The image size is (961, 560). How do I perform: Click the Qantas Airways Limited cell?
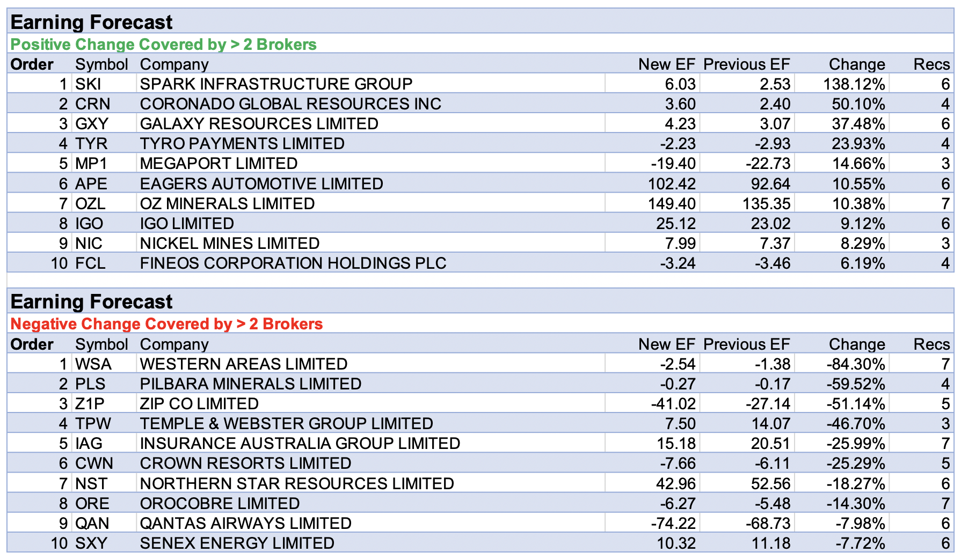tap(245, 524)
